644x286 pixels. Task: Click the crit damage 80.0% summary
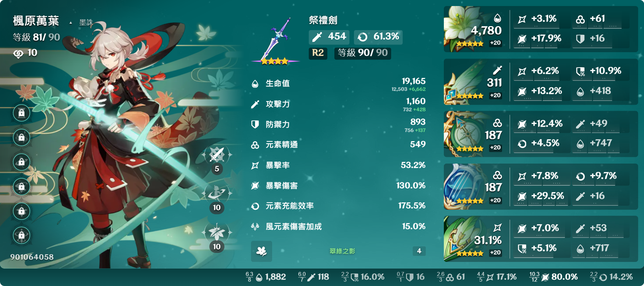pos(554,277)
